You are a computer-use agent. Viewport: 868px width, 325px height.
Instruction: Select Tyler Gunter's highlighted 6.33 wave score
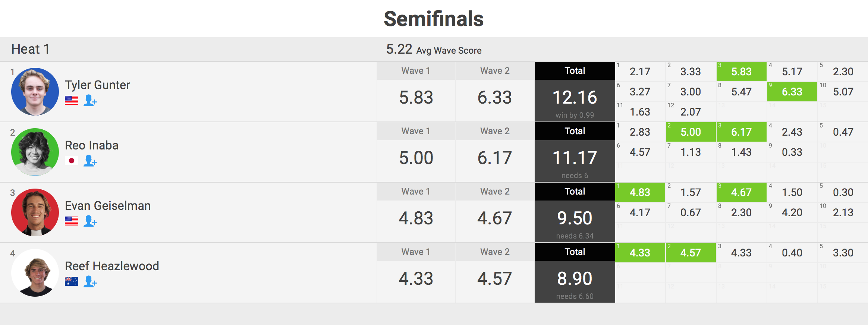pyautogui.click(x=792, y=92)
